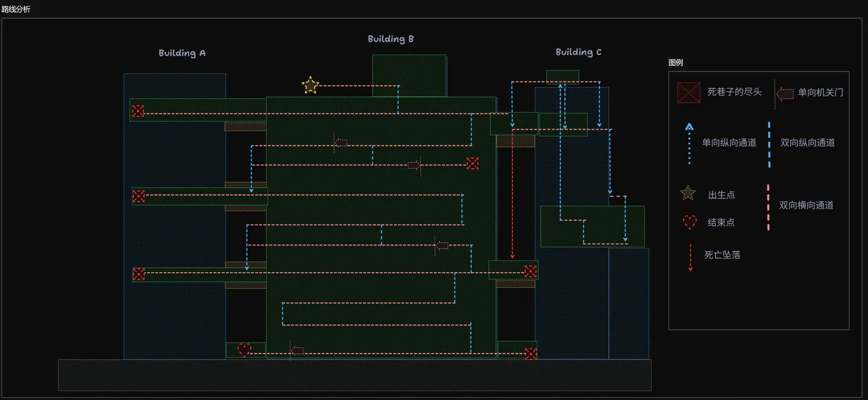868x400 pixels.
Task: Click the "单向纵向通道" legend text
Action: 729,143
